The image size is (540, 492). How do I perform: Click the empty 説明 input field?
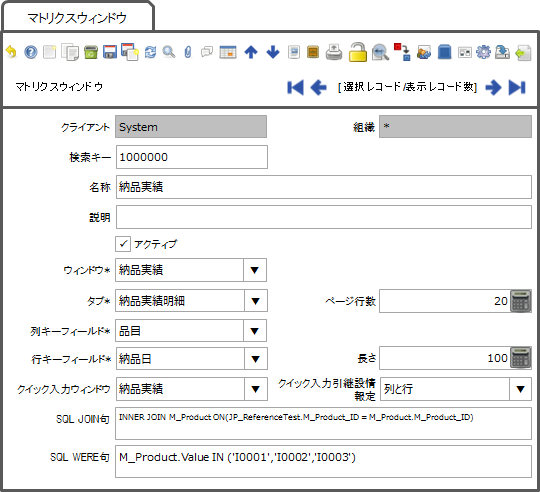(324, 217)
